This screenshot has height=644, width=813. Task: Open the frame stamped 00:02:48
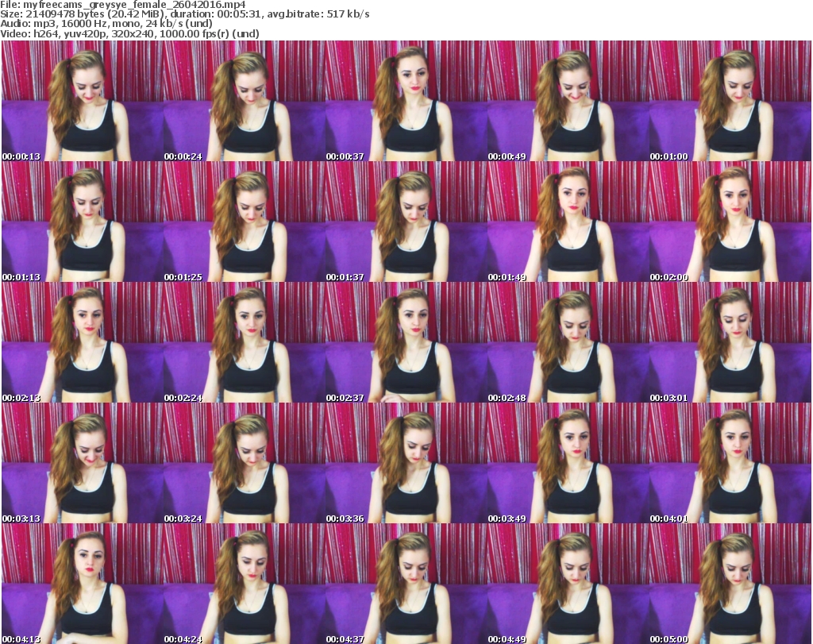coord(568,342)
